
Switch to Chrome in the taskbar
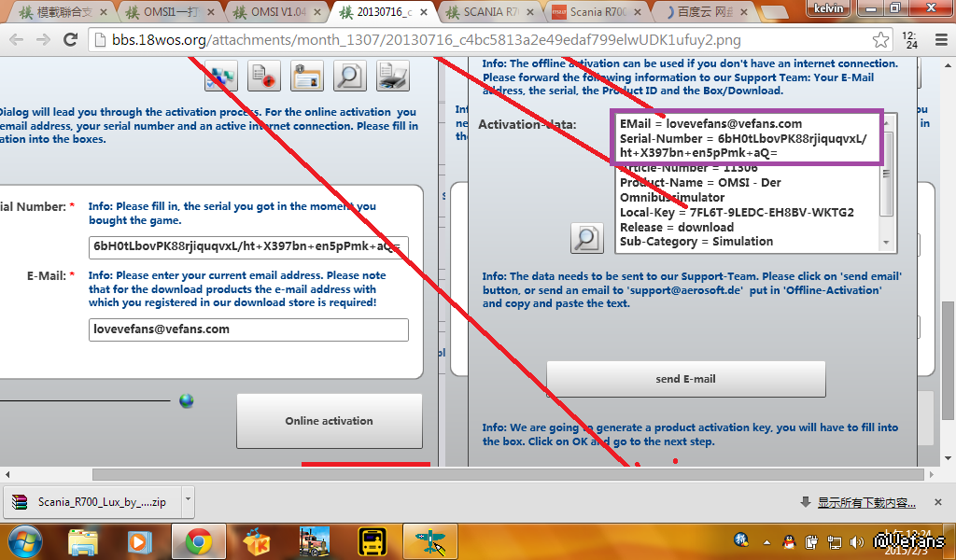[x=199, y=541]
